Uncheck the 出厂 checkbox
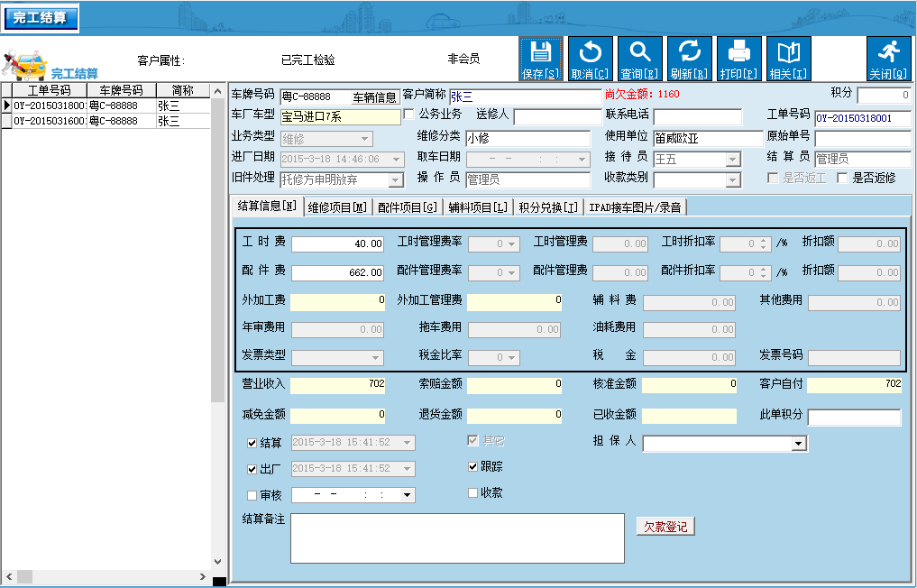917x588 pixels. pos(252,469)
